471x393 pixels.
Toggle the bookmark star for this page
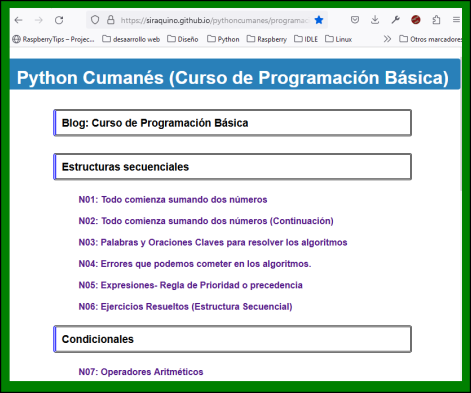coord(319,20)
